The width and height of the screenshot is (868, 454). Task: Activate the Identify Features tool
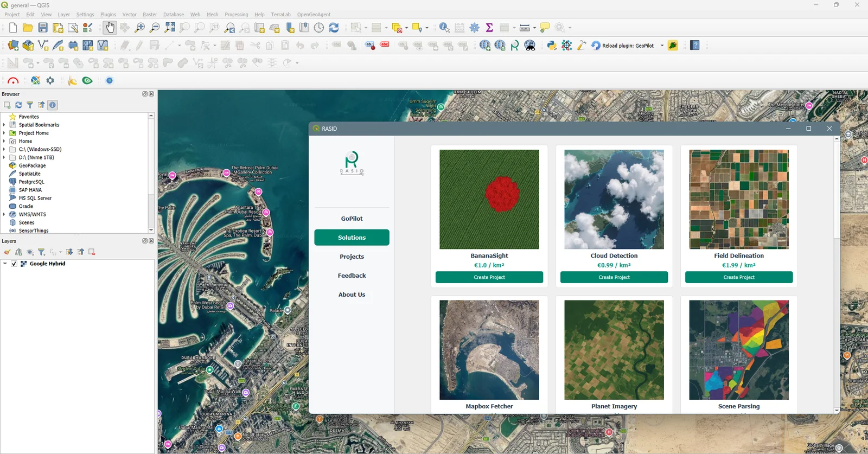(x=444, y=28)
